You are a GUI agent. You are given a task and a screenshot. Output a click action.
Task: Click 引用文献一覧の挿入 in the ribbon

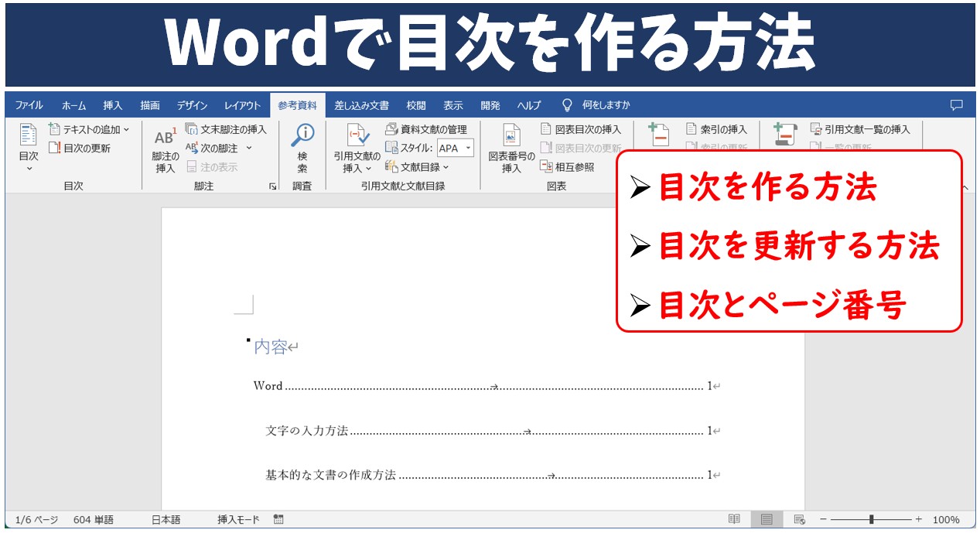pyautogui.click(x=860, y=129)
